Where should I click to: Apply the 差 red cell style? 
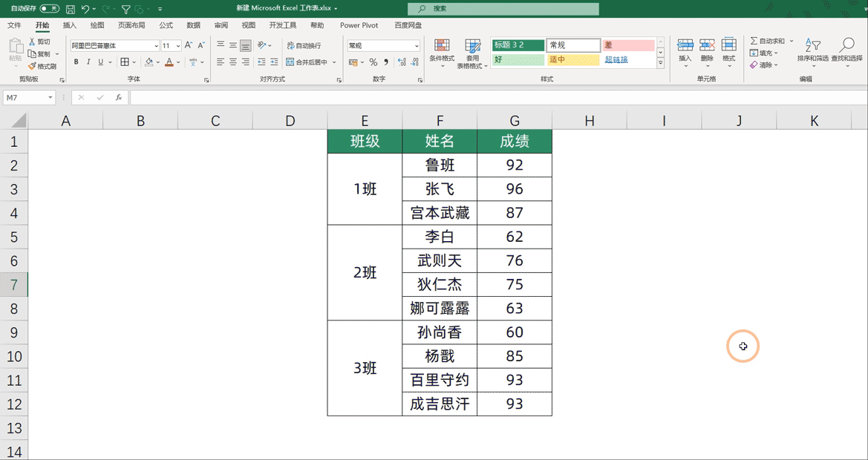(628, 46)
